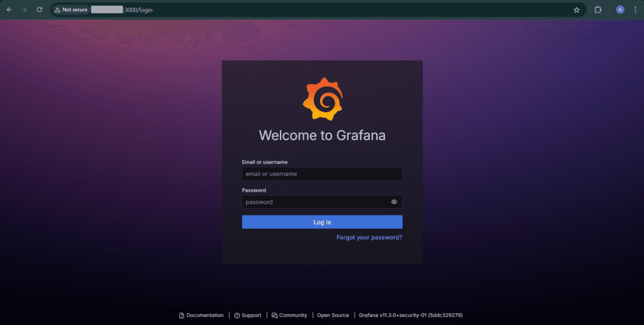Screen dimensions: 644x325
Task: Click the browser back arrow
Action: 9,10
